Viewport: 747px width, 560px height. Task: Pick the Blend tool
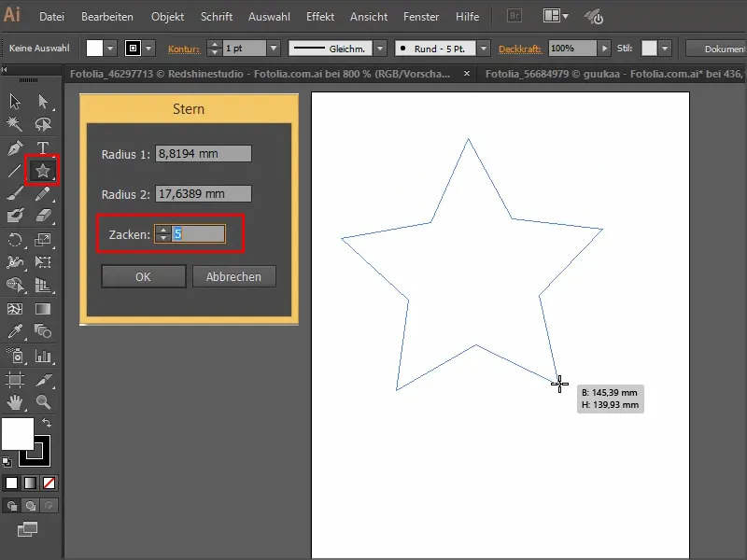pos(43,331)
